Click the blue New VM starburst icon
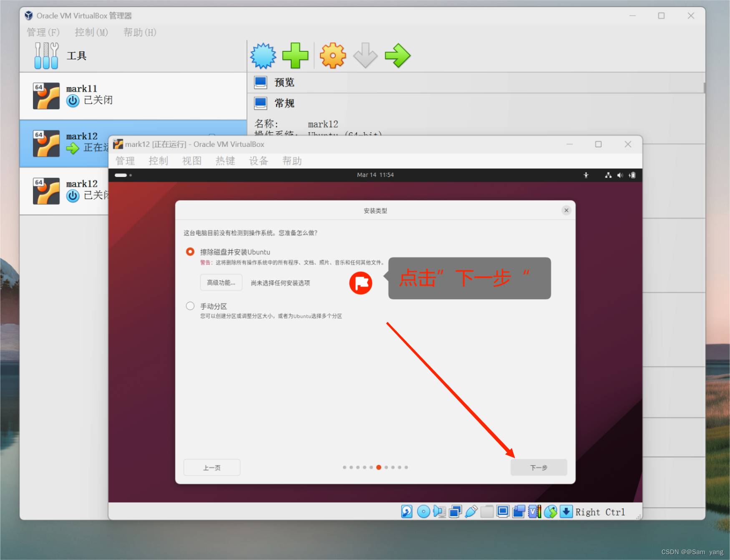 263,55
